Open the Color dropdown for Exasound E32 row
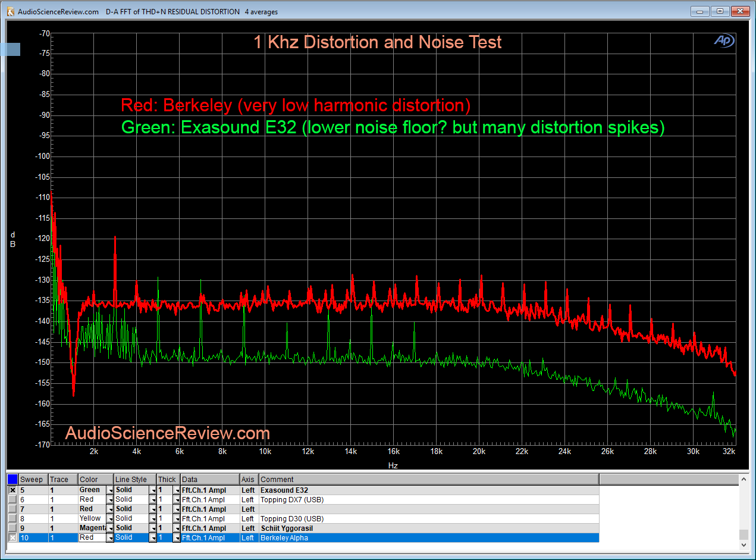 click(x=110, y=490)
